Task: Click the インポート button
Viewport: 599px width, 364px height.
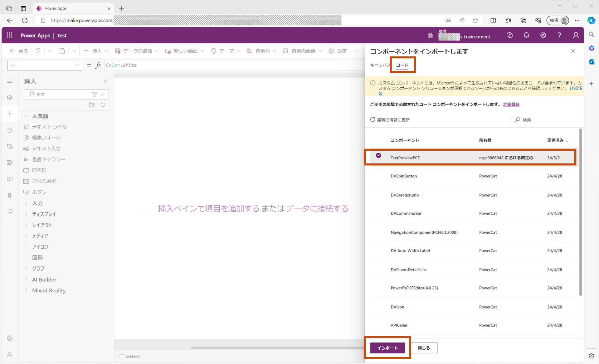Action: [387, 348]
